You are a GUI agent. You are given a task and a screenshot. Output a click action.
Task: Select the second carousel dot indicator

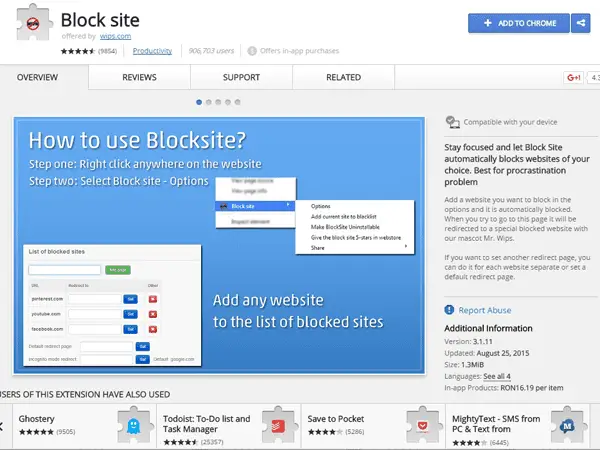209,102
